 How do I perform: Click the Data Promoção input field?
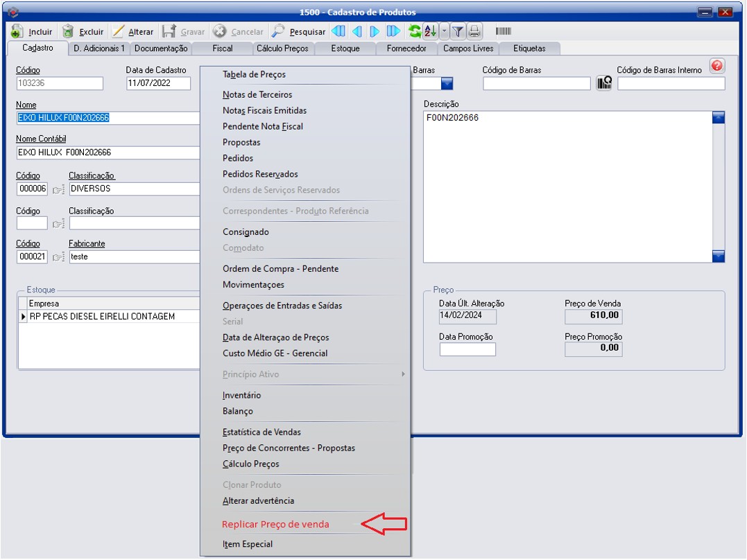[467, 349]
